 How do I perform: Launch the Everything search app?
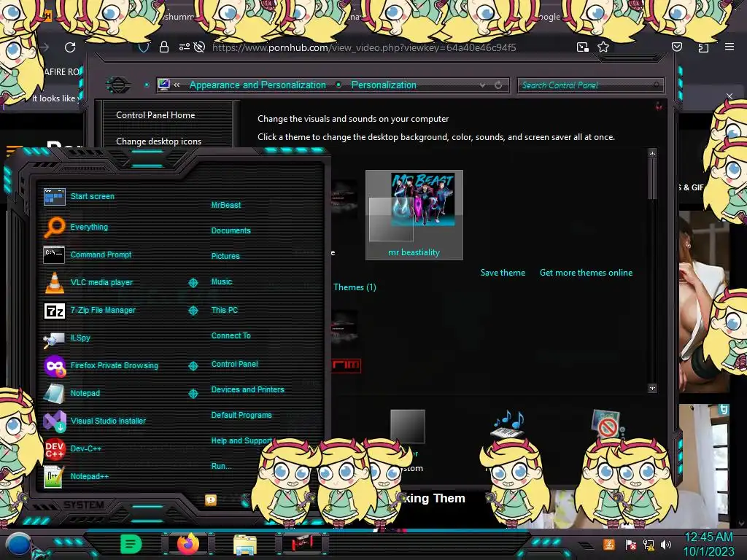tap(76, 227)
